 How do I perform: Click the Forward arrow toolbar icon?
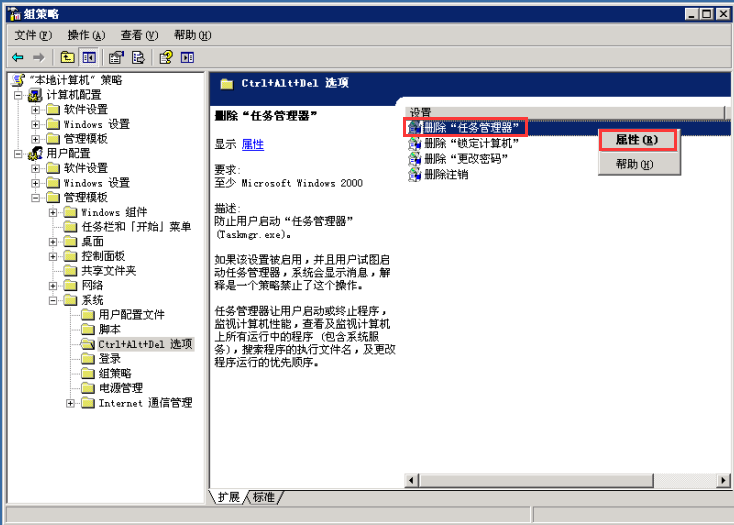pos(38,58)
